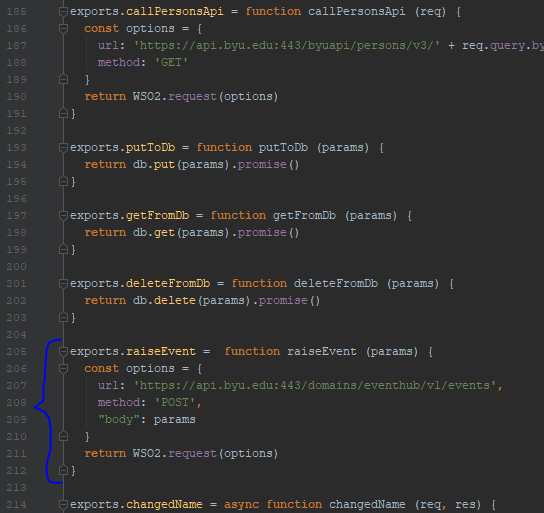
Task: Click the 'GET' method string
Action: tap(171, 62)
